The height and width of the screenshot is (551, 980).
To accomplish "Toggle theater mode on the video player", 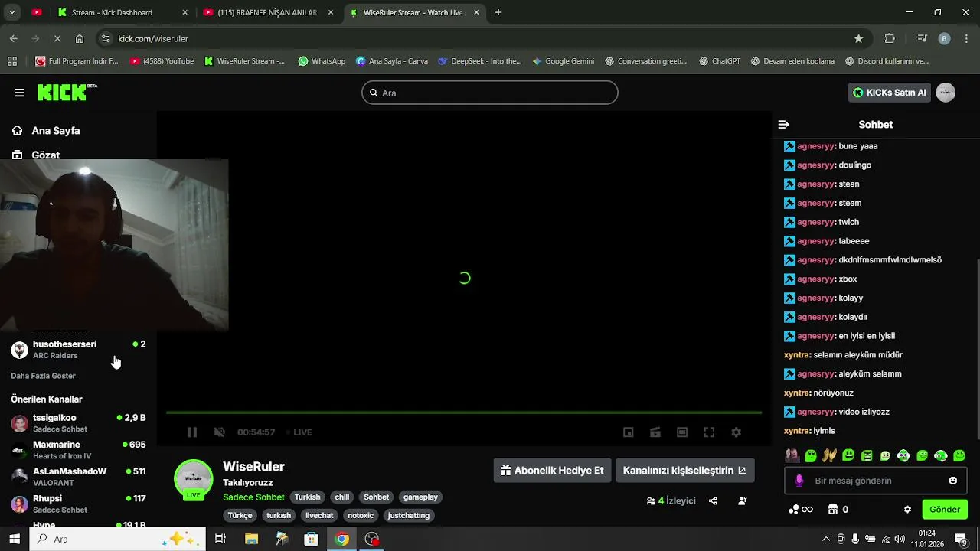I will [x=682, y=432].
